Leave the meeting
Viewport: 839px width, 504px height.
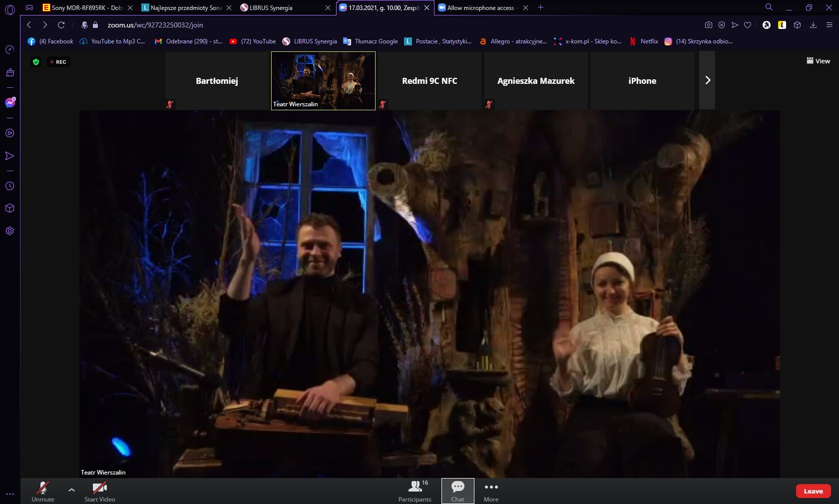[x=813, y=491]
